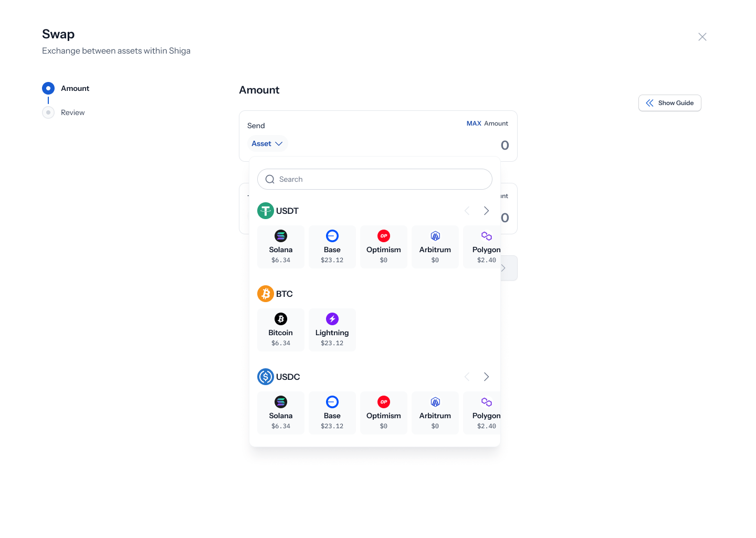Go to previous USDC networks page
756x538 pixels.
click(x=467, y=377)
